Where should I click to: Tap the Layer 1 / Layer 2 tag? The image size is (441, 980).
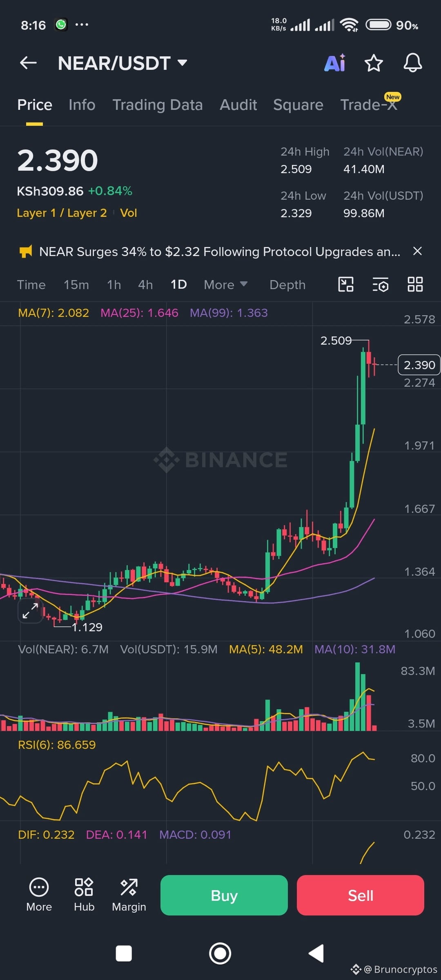[x=62, y=213]
